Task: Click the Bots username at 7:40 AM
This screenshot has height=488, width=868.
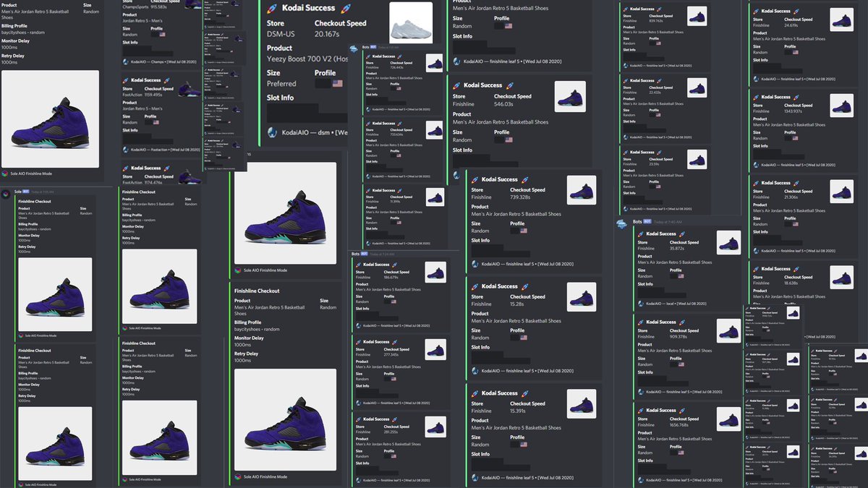Action: point(637,221)
